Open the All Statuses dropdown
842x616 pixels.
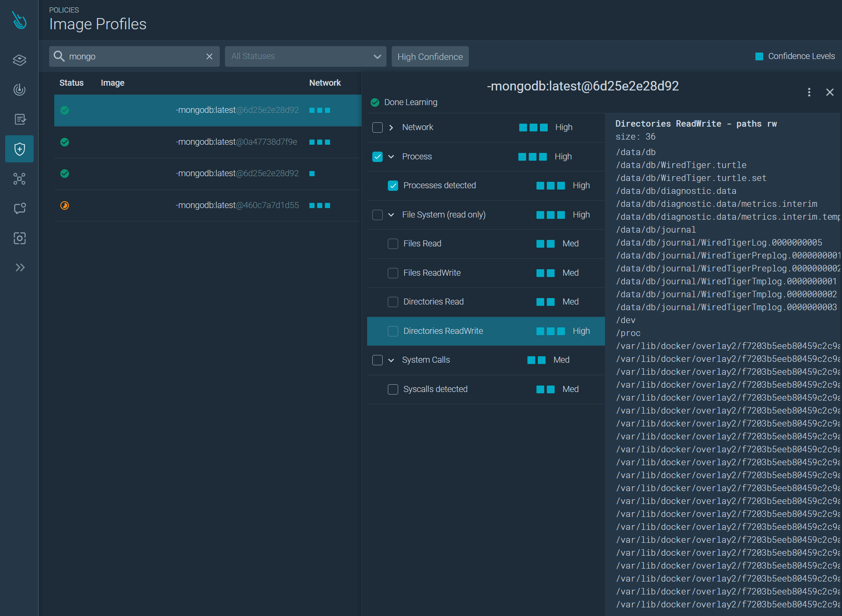[x=305, y=56]
